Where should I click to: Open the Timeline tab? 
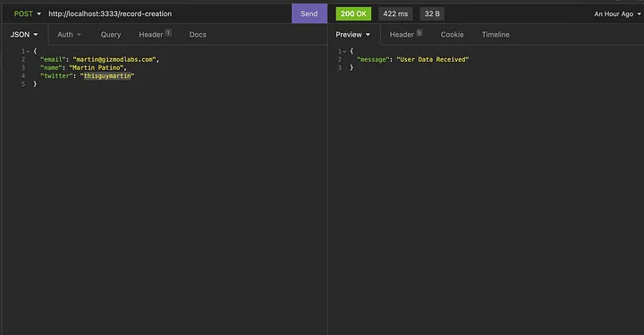pyautogui.click(x=496, y=35)
